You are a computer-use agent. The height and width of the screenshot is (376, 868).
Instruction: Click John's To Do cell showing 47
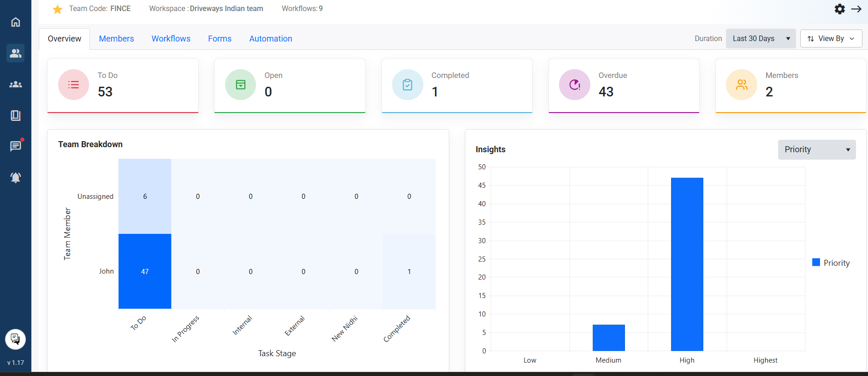click(x=145, y=271)
